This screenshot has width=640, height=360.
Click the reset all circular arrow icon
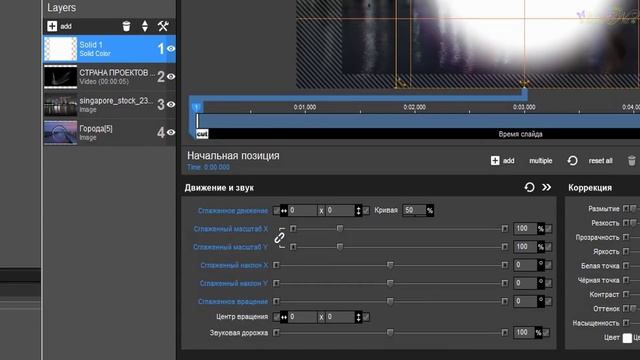[573, 160]
